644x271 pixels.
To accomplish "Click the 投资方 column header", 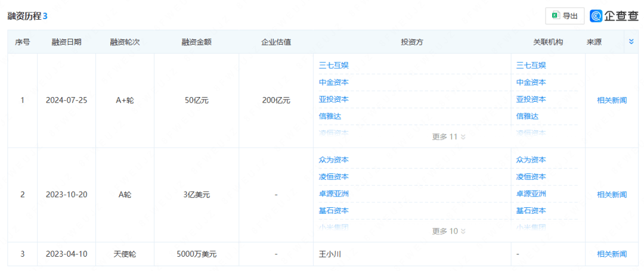I will point(413,42).
